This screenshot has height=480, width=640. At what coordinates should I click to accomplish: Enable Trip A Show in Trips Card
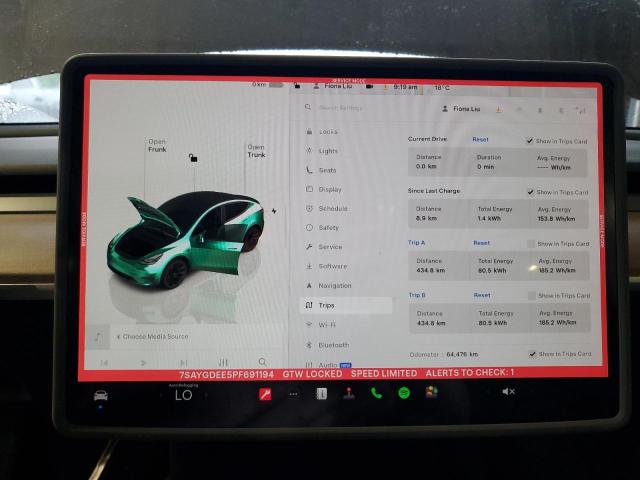click(531, 244)
